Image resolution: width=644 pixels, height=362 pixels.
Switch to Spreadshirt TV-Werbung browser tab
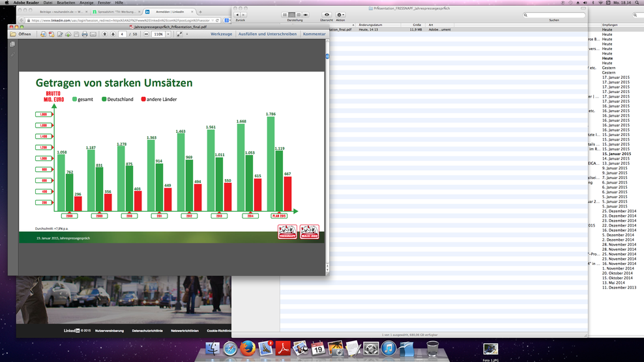[117, 12]
